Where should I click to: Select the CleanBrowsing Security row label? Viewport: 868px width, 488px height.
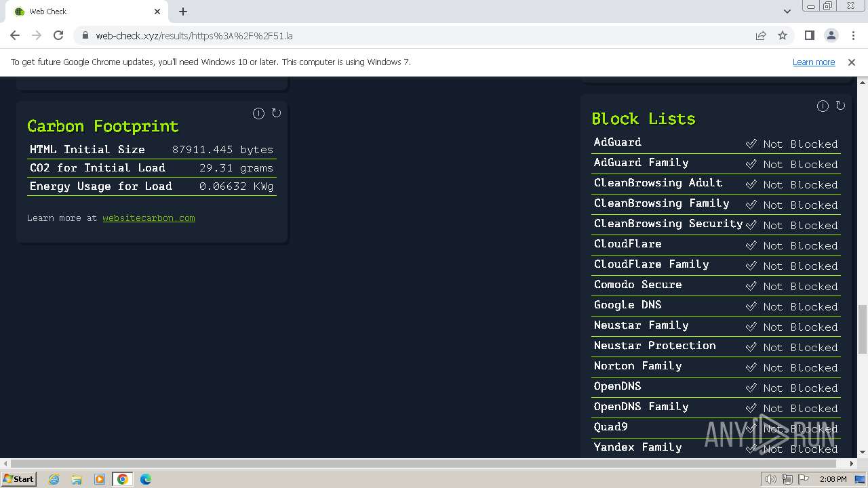point(668,224)
